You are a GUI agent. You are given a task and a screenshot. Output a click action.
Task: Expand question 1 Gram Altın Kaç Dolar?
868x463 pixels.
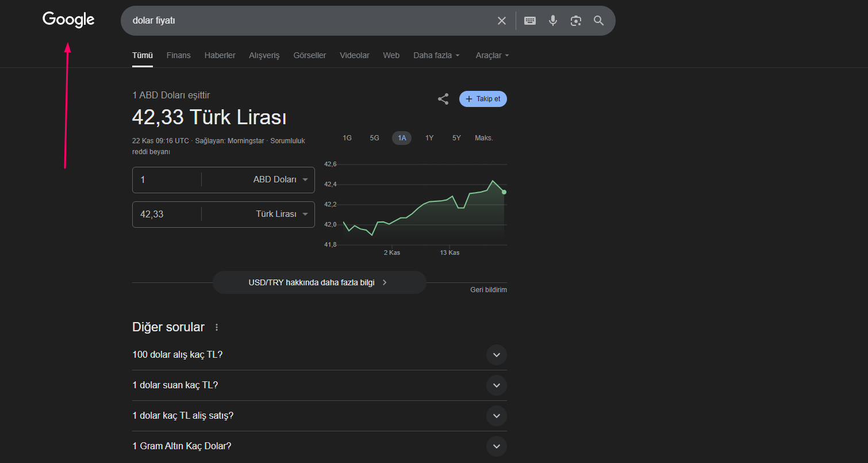[320, 446]
